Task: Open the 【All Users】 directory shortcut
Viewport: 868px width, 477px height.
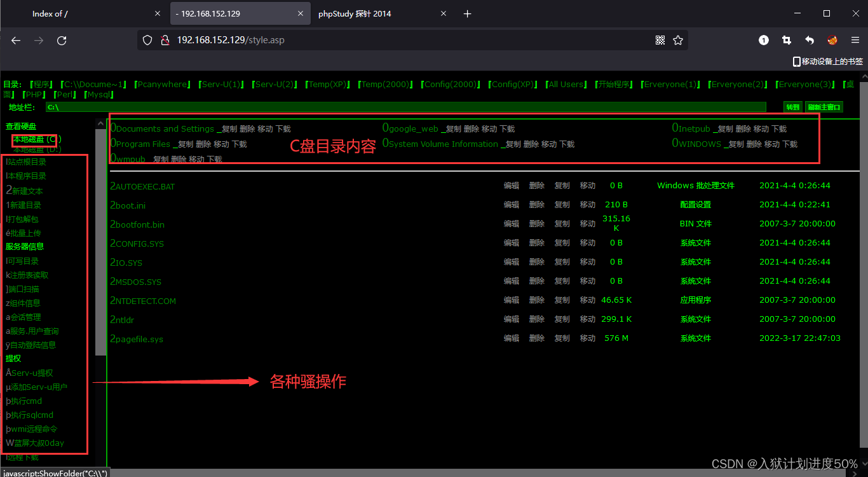Action: 566,85
